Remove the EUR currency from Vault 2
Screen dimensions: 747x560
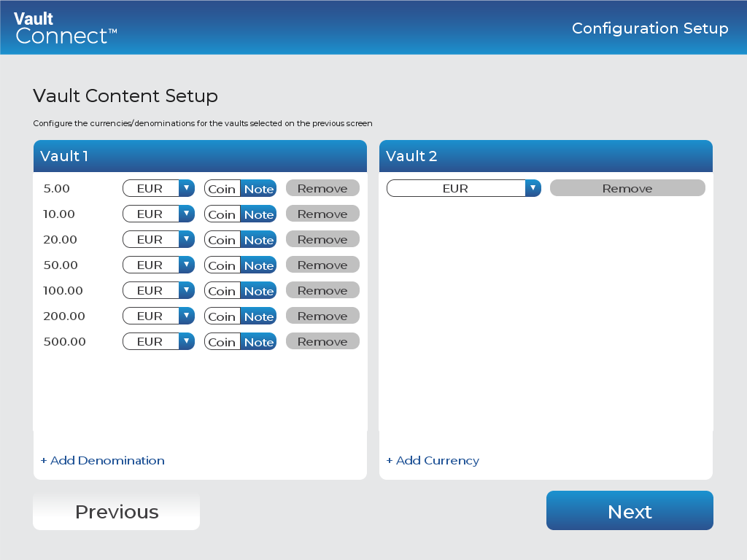(627, 188)
